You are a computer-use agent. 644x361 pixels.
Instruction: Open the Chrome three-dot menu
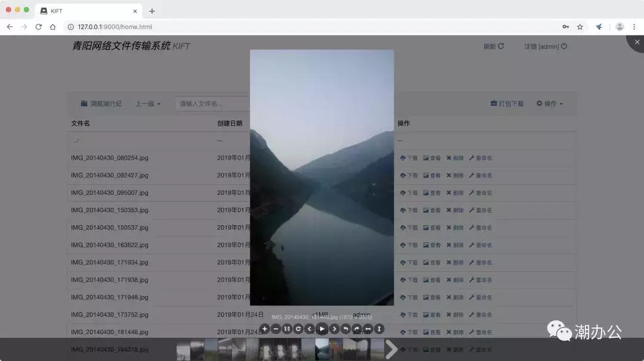(634, 27)
